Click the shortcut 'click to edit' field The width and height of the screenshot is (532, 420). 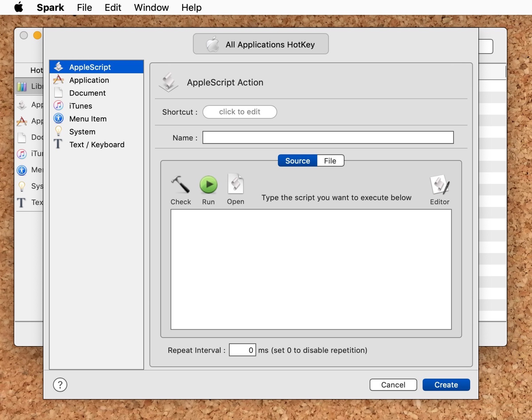pyautogui.click(x=240, y=112)
